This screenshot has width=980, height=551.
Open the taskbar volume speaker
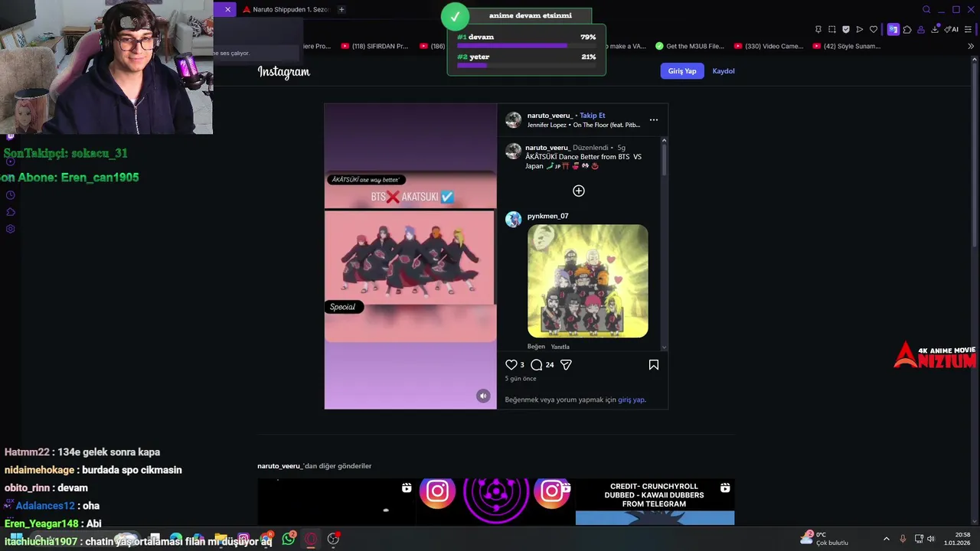[931, 539]
